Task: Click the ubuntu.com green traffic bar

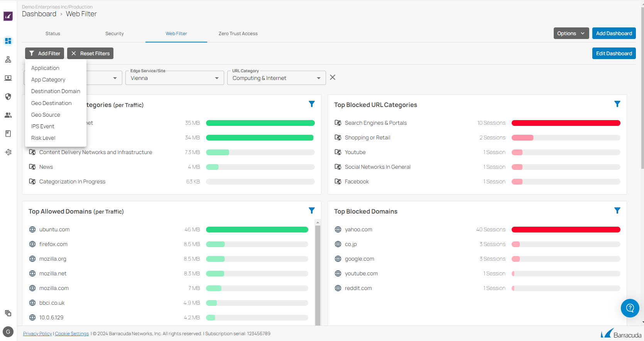Action: click(x=257, y=229)
